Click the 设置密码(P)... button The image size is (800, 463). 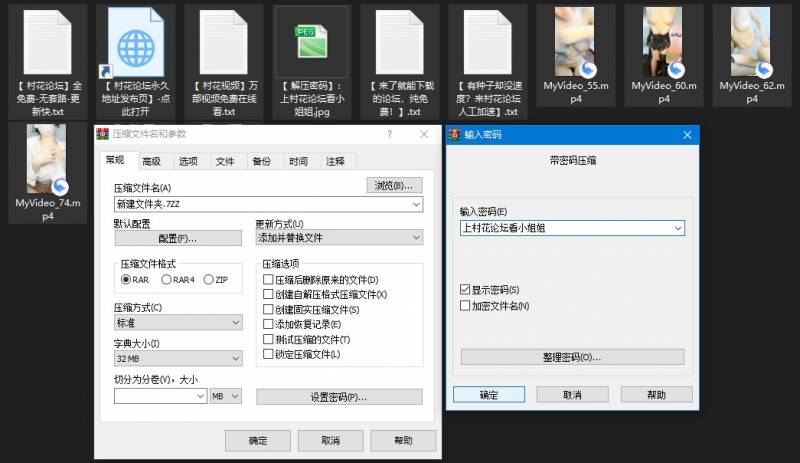(339, 397)
